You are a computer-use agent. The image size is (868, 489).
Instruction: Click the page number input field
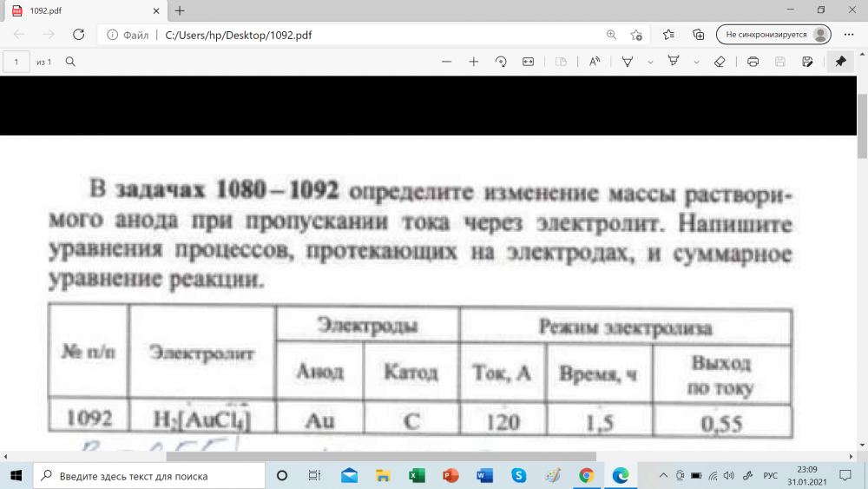[x=16, y=62]
